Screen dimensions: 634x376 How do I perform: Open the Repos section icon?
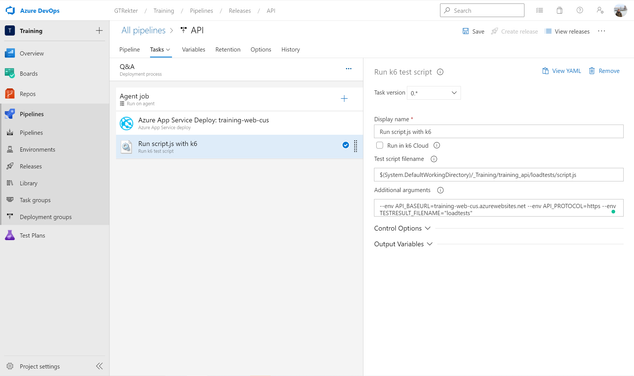(10, 93)
